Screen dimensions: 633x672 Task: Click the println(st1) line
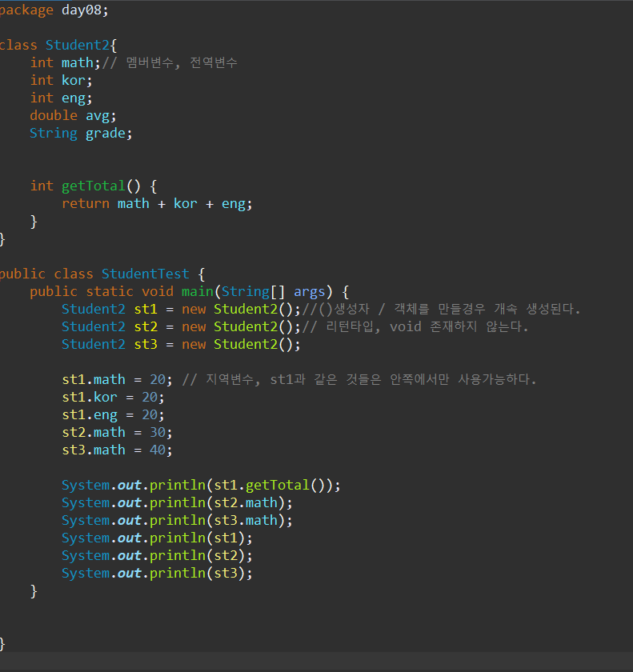pyautogui.click(x=157, y=538)
